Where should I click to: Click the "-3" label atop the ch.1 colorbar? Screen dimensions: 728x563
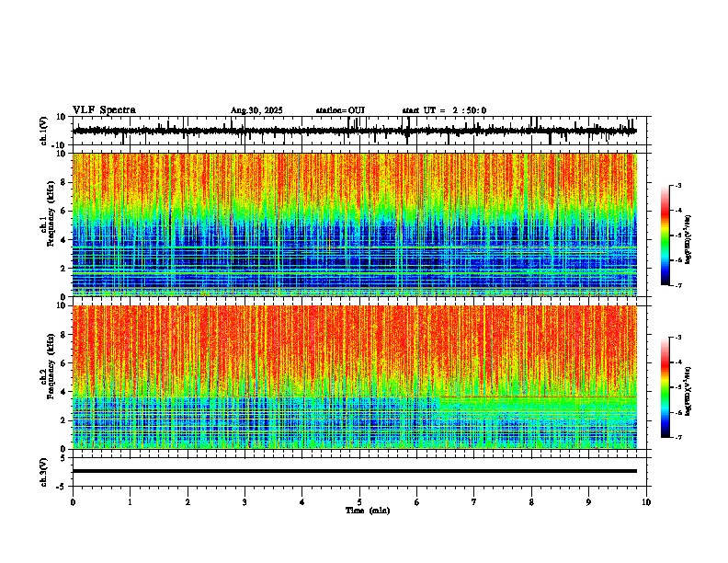point(678,185)
